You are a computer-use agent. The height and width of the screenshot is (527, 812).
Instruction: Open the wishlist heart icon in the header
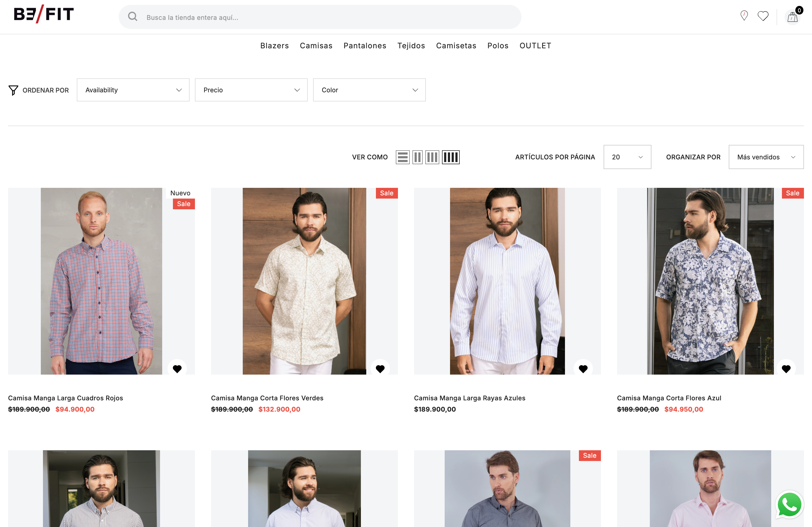763,16
